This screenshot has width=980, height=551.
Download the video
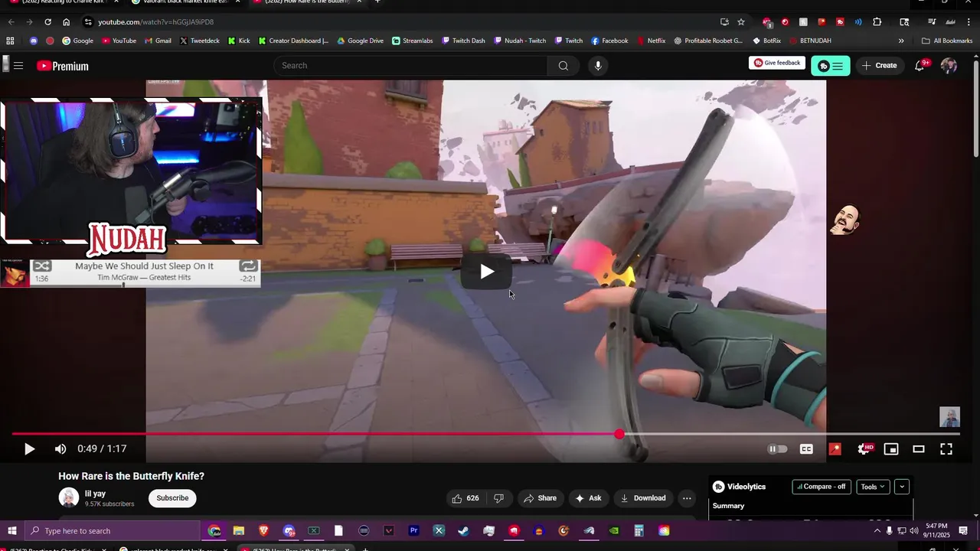(x=643, y=498)
